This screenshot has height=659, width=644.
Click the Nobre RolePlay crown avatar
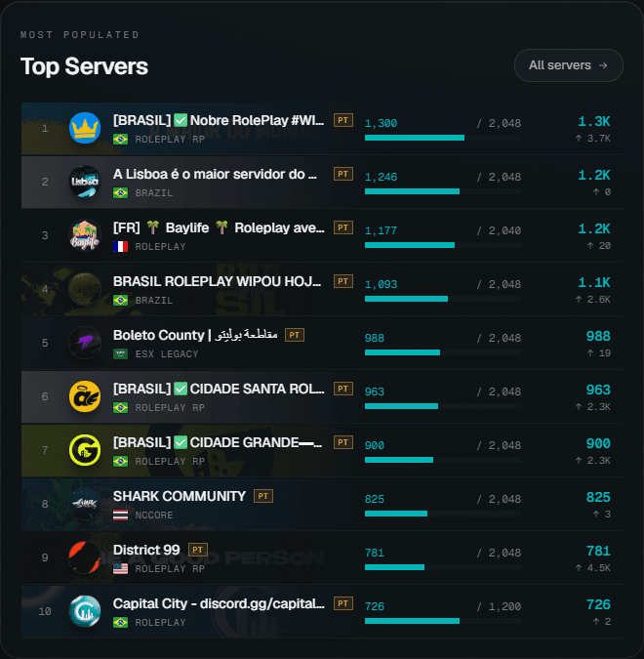(85, 128)
